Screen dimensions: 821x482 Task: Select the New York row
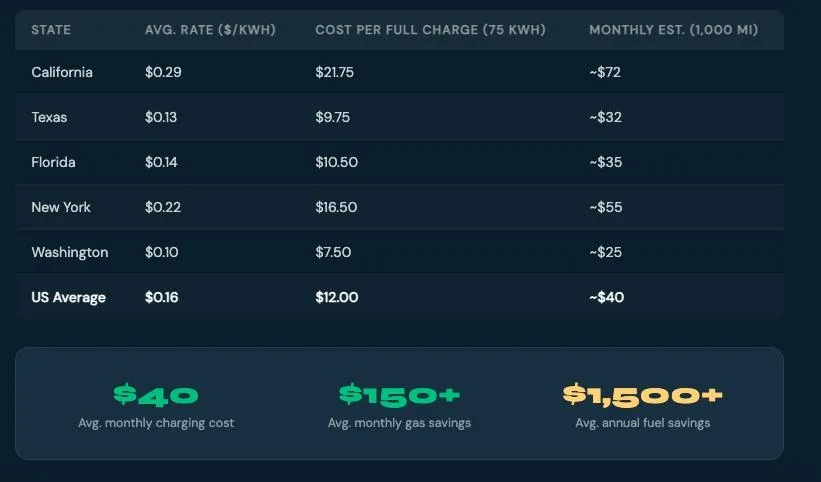399,207
